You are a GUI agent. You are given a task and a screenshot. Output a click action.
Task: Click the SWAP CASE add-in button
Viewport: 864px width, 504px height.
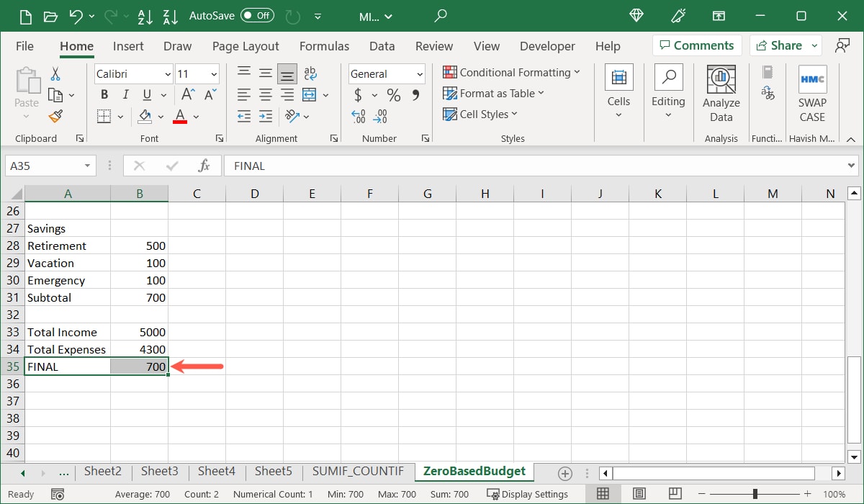(812, 95)
